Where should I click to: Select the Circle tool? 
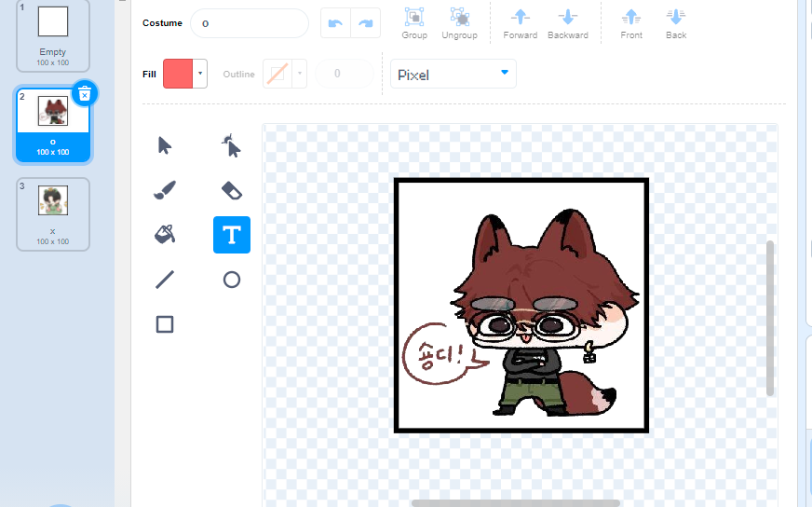pyautogui.click(x=232, y=280)
